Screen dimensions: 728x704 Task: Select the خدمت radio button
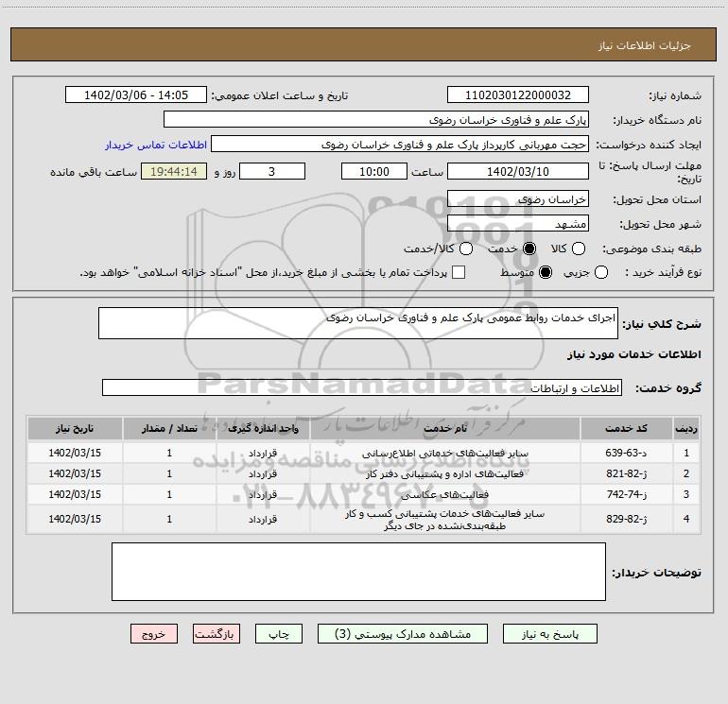(x=529, y=249)
